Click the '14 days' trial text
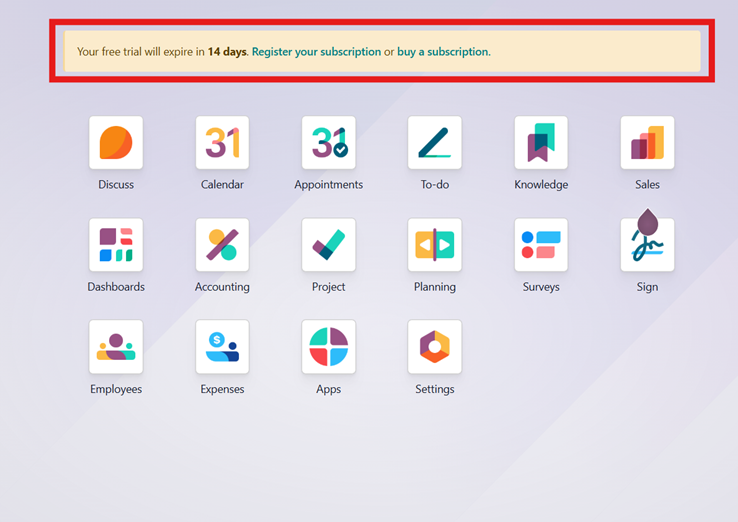 [227, 52]
